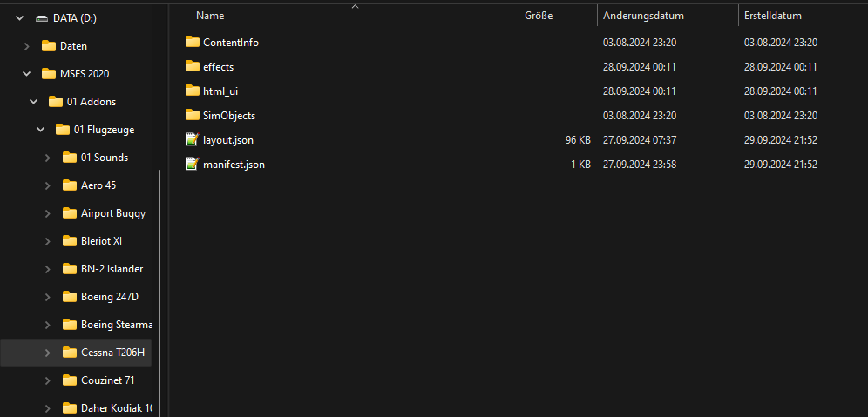Click modified date 27.09.2024 23:58
This screenshot has height=417, width=868.
pos(640,165)
